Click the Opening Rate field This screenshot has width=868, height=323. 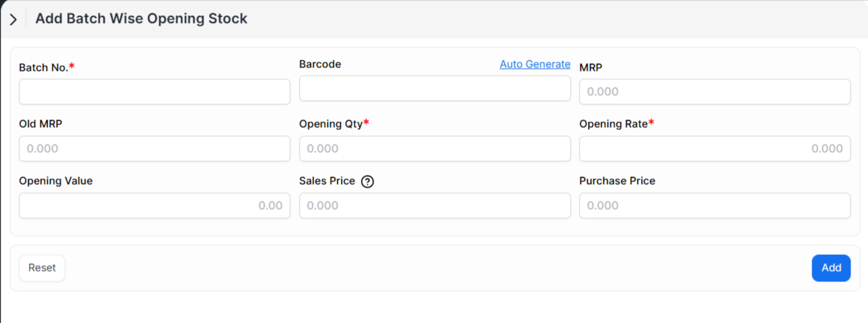pos(715,149)
